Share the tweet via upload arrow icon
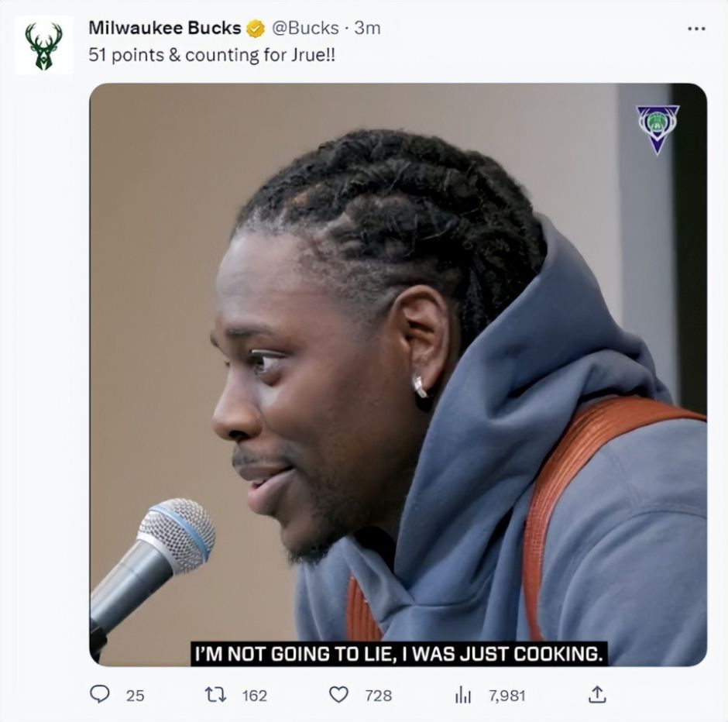 tap(597, 694)
